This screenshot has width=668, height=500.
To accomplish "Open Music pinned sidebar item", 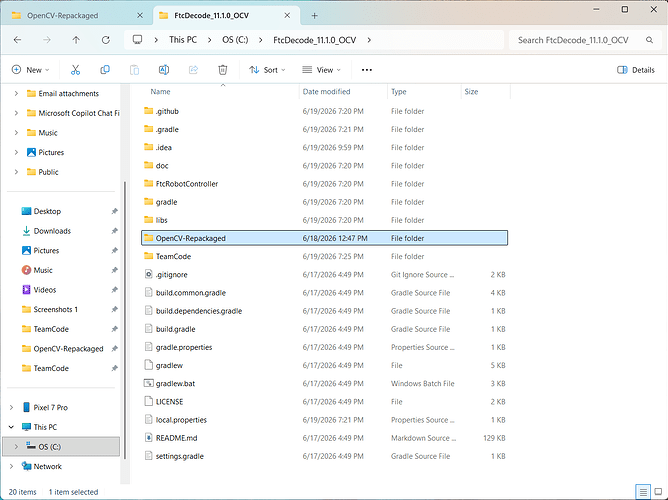I will click(43, 270).
